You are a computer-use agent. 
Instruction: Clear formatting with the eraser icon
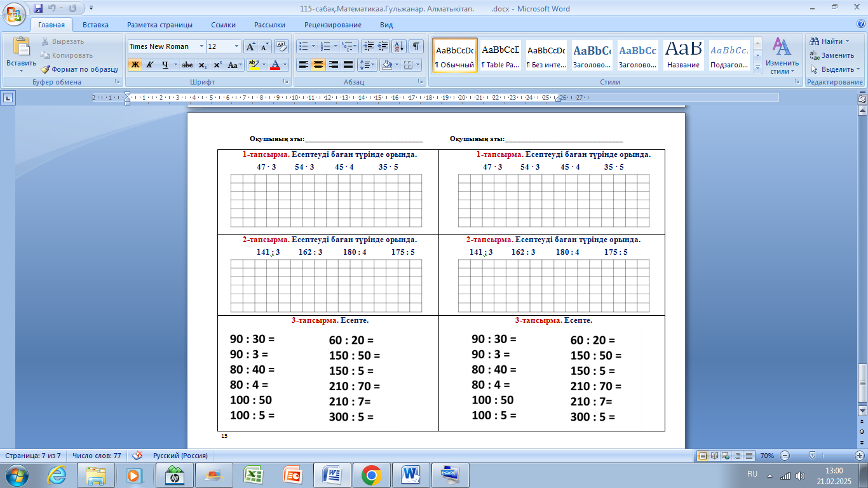(282, 46)
